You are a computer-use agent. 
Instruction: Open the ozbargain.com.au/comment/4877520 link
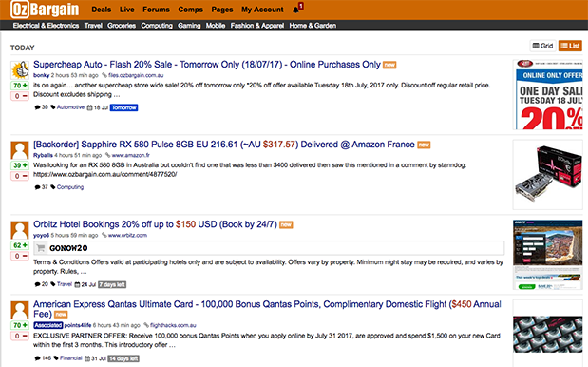pos(105,175)
